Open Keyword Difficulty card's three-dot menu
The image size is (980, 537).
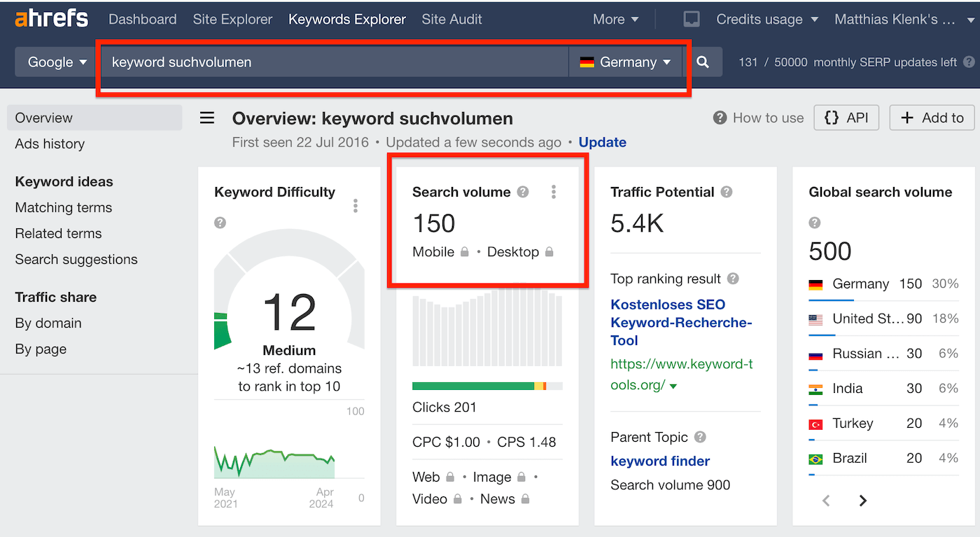point(356,206)
